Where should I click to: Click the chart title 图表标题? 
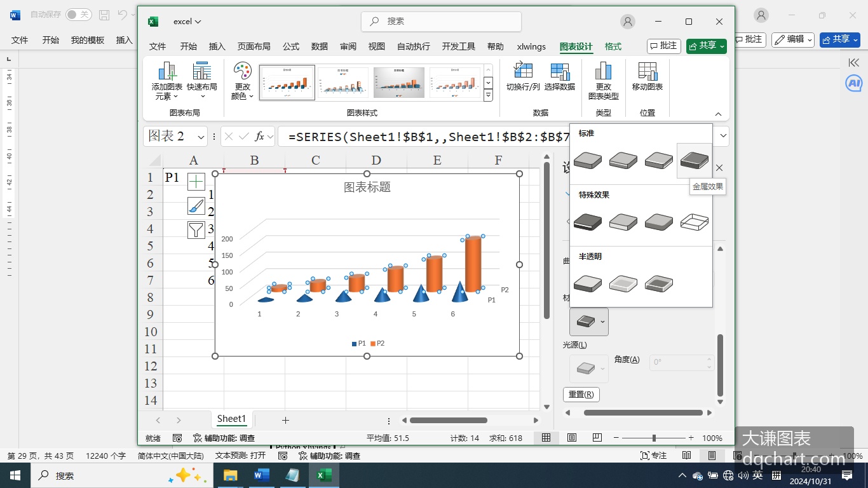click(x=367, y=187)
